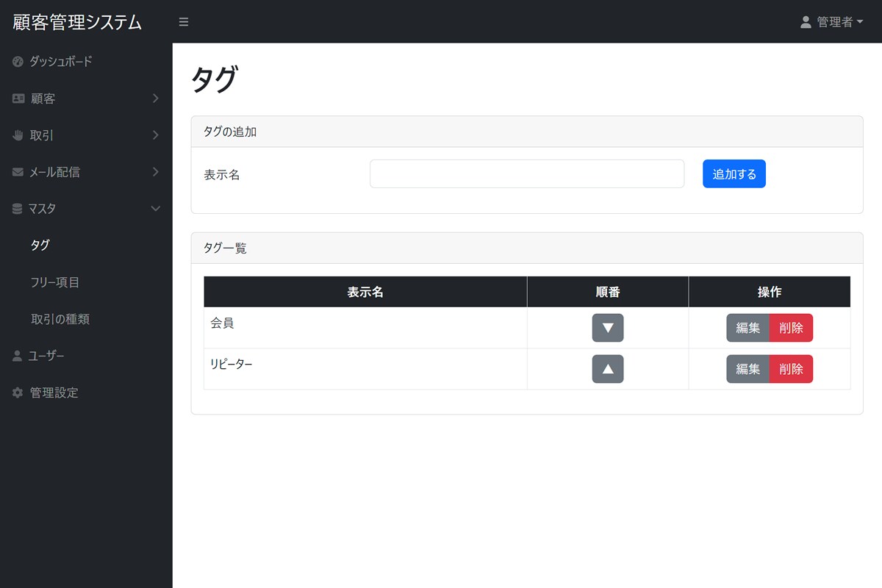Click the タグ一覧 card header
Viewport: 882px width, 588px height.
(x=527, y=248)
